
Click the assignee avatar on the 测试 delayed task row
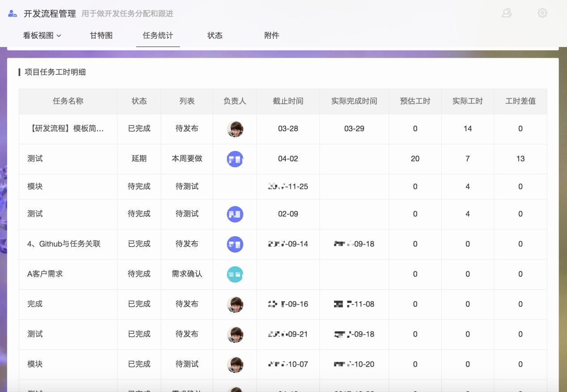pyautogui.click(x=235, y=158)
